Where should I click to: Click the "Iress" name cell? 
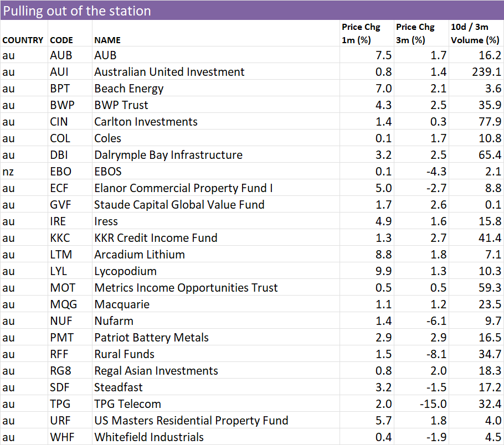(106, 221)
